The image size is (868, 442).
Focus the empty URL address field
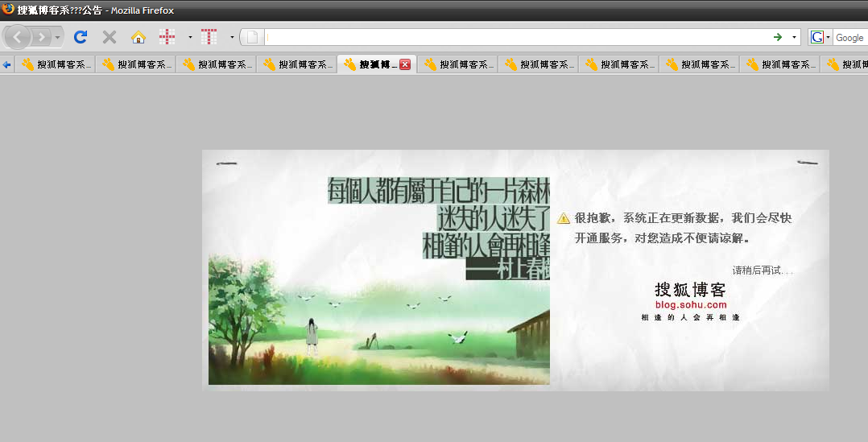tap(518, 37)
